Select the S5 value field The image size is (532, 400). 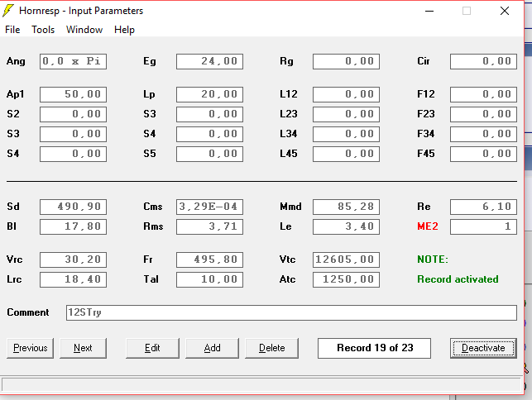(x=209, y=154)
